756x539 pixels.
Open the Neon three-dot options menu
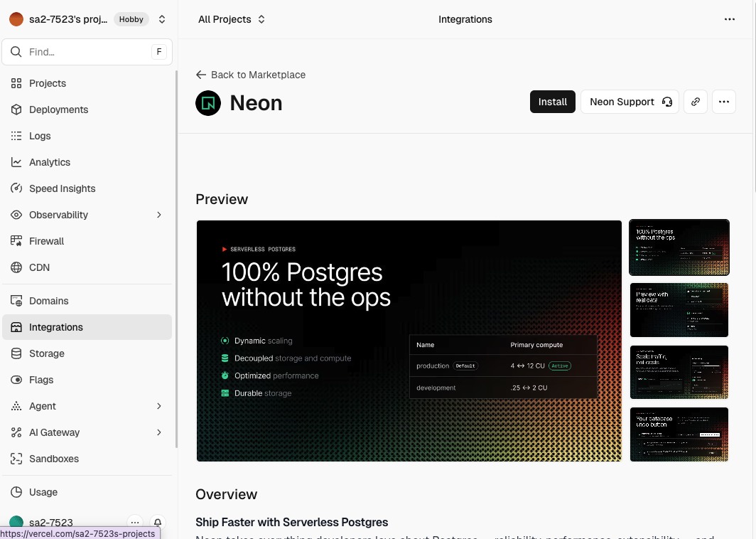(x=723, y=102)
